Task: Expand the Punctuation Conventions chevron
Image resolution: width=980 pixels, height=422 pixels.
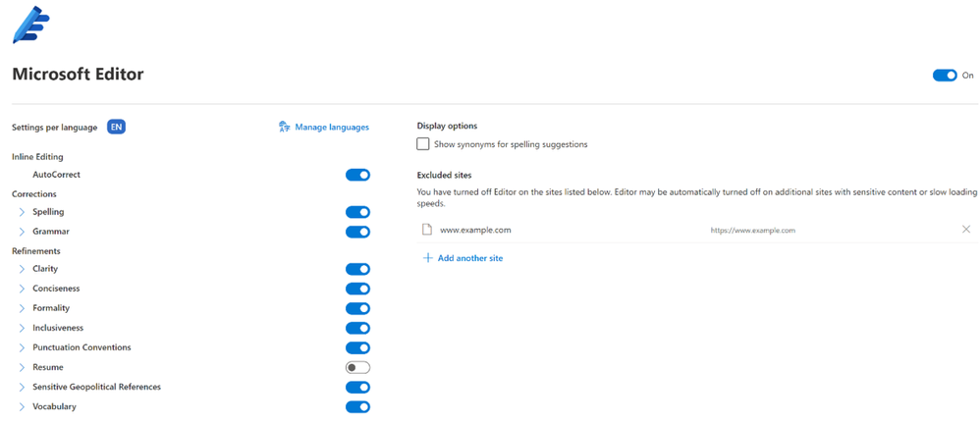Action: 22,347
